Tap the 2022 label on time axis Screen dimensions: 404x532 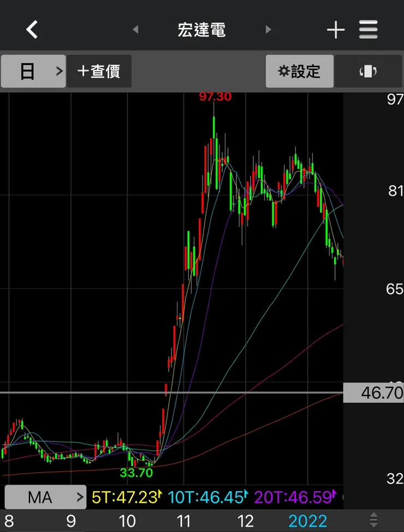pyautogui.click(x=307, y=521)
